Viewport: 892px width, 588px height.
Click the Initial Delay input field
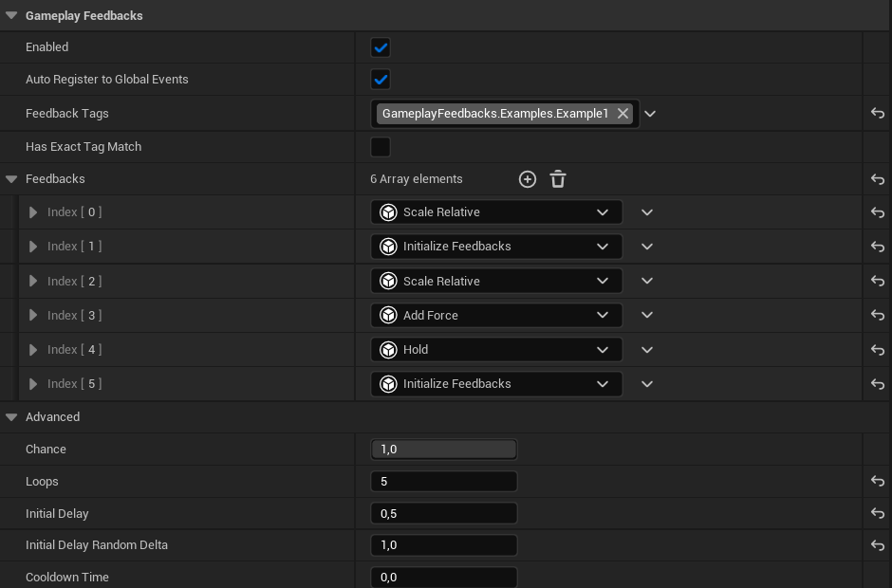444,513
